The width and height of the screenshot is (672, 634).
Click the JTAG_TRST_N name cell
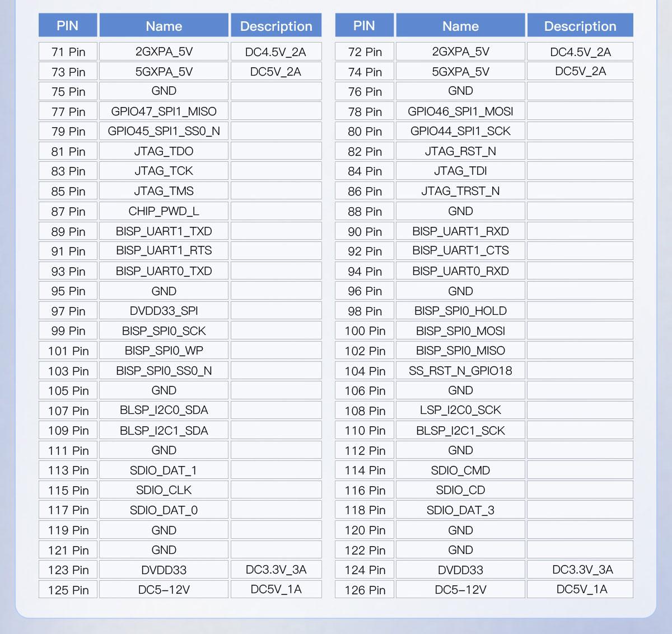coord(460,191)
